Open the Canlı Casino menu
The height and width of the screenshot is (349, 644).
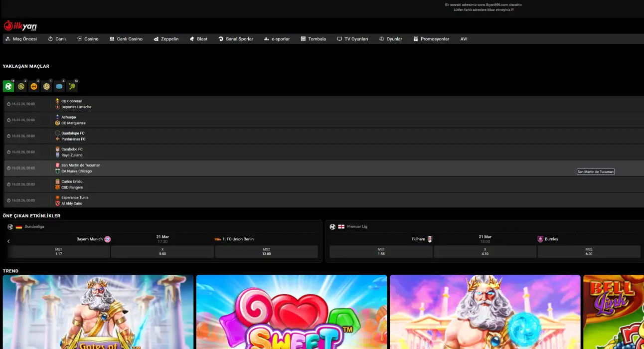[x=126, y=39]
